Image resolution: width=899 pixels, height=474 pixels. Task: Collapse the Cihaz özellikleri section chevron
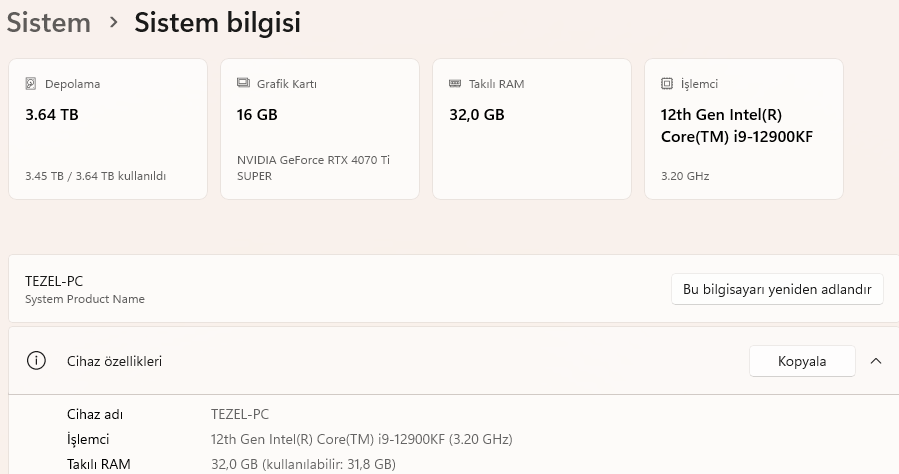(875, 361)
